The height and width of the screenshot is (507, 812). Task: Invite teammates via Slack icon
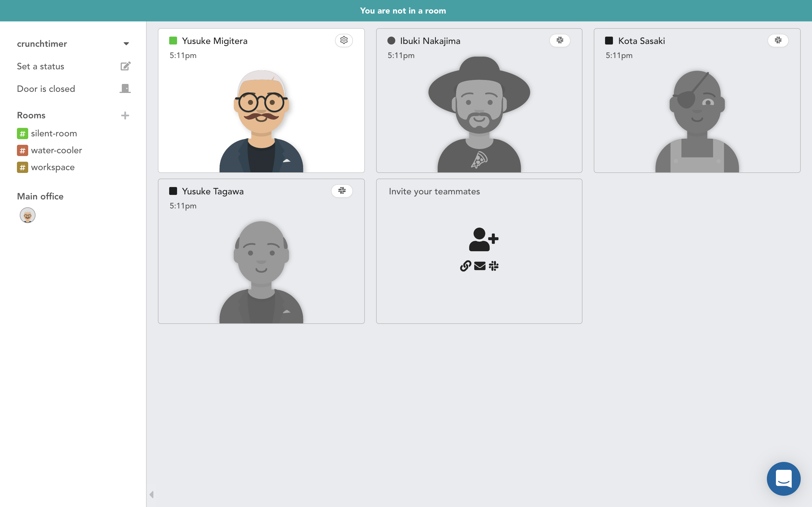tap(494, 266)
